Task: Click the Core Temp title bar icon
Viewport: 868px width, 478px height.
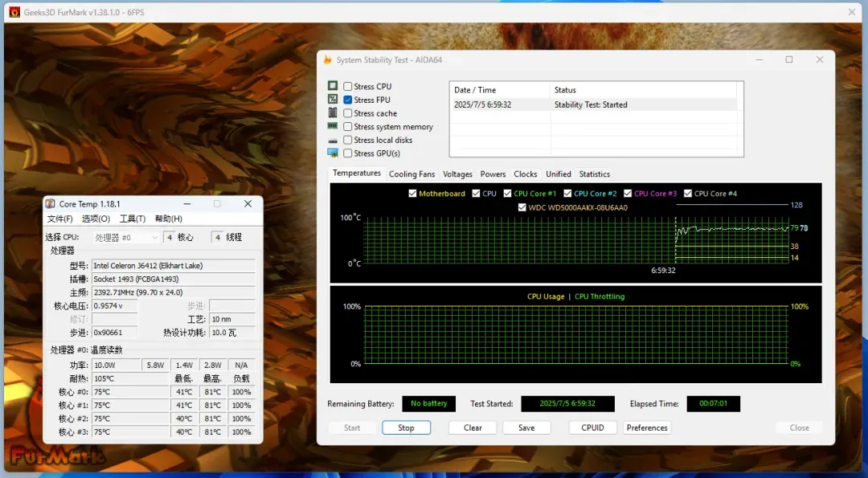Action: point(51,204)
